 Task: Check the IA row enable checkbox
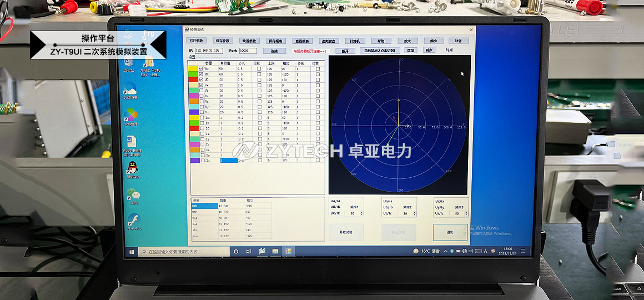coord(202,118)
